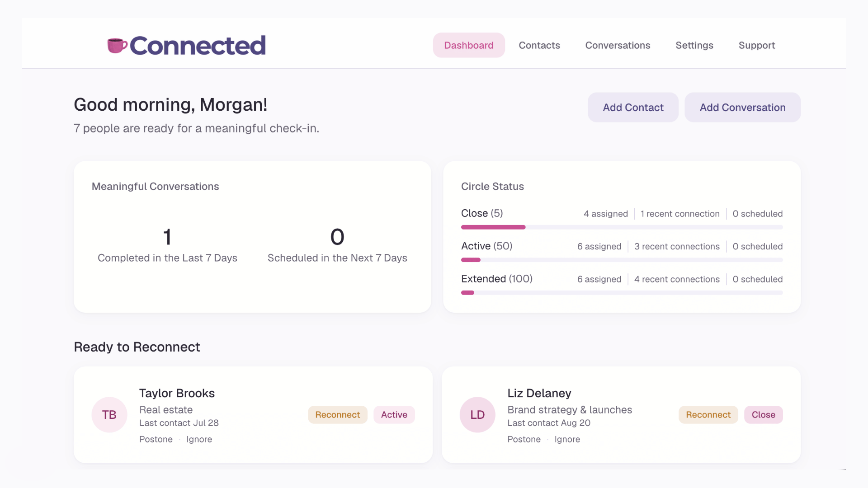The width and height of the screenshot is (868, 488).
Task: Switch to the Contacts tab
Action: coord(539,45)
